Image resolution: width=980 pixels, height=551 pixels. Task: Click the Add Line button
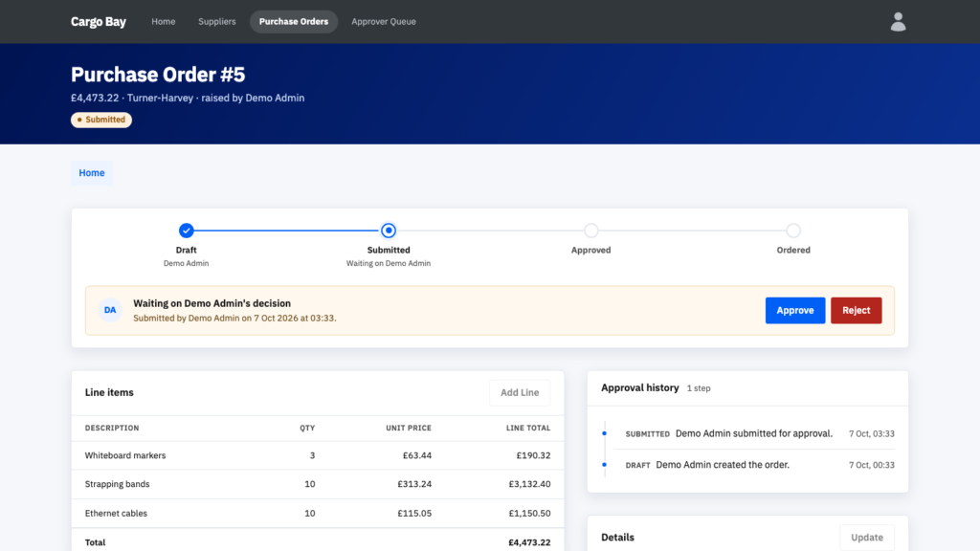(520, 392)
